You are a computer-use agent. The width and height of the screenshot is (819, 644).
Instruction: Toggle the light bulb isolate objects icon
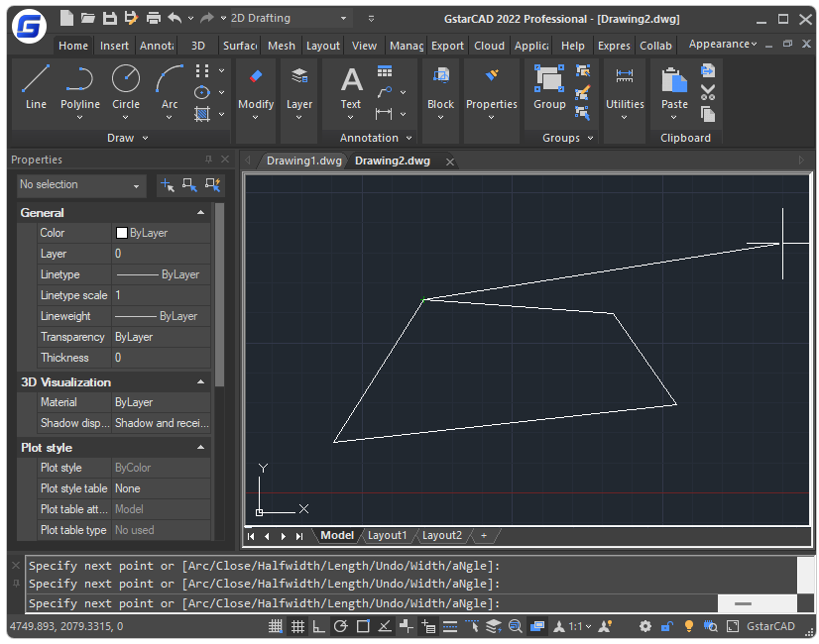click(x=688, y=626)
